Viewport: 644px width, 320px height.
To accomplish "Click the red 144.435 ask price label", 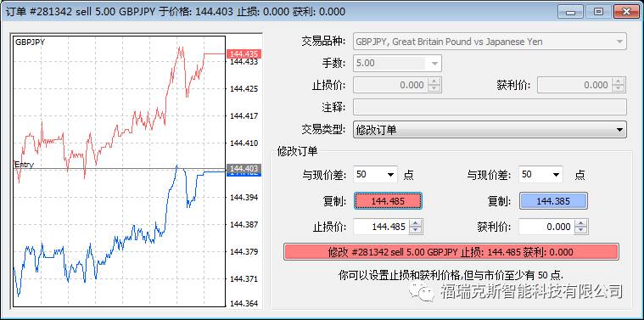I will pyautogui.click(x=244, y=53).
